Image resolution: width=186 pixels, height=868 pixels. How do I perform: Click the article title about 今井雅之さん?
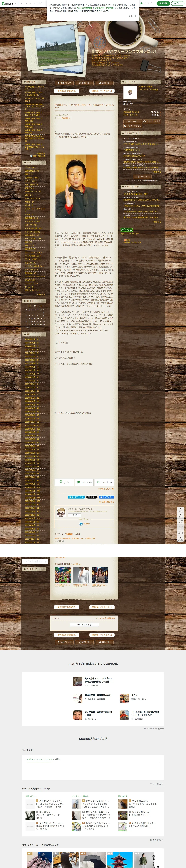tap(84, 106)
